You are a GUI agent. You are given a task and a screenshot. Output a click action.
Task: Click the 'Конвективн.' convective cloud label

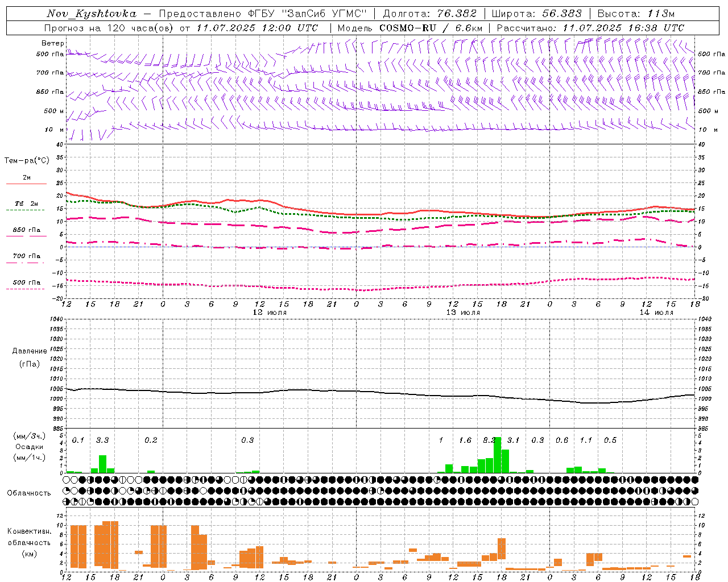coord(29,531)
